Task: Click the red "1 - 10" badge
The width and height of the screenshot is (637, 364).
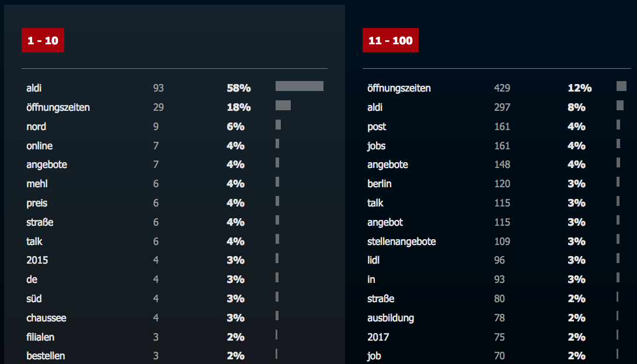Action: click(43, 40)
